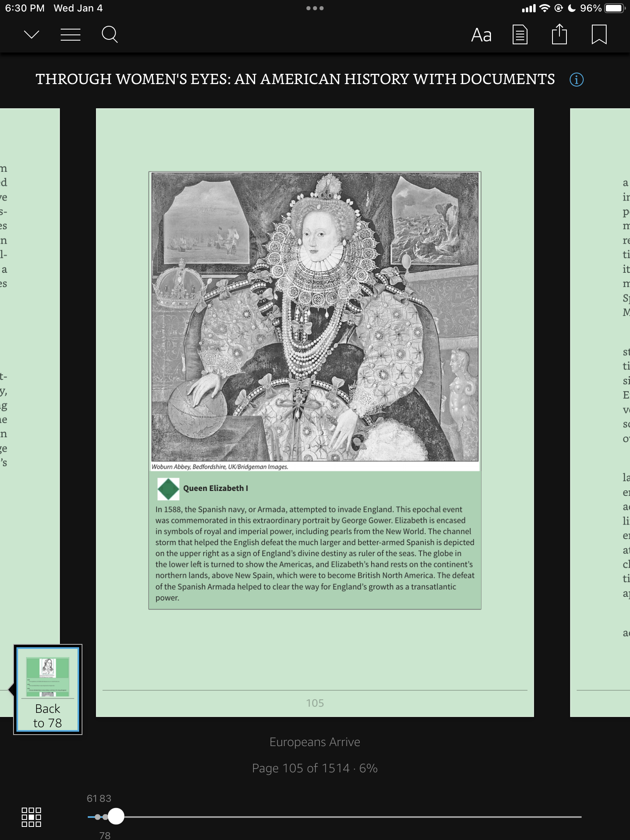
Task: Tap the Wi-Fi status icon
Action: coord(545,8)
